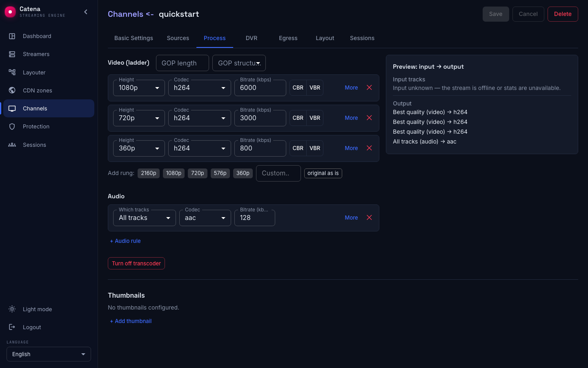The height and width of the screenshot is (368, 588).
Task: Click the 3000 bitrate field
Action: tap(260, 118)
